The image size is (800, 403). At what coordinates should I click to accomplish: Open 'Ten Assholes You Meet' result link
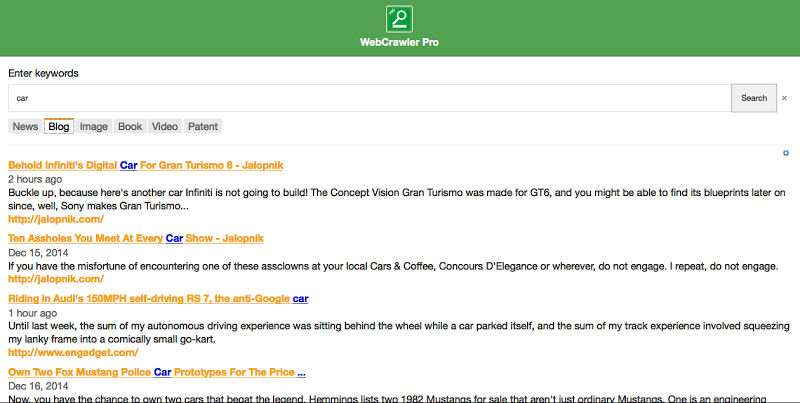pyautogui.click(x=136, y=238)
